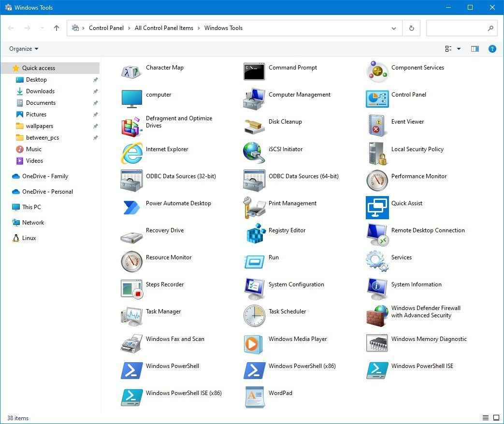
Task: Open the Organize menu
Action: [x=23, y=49]
